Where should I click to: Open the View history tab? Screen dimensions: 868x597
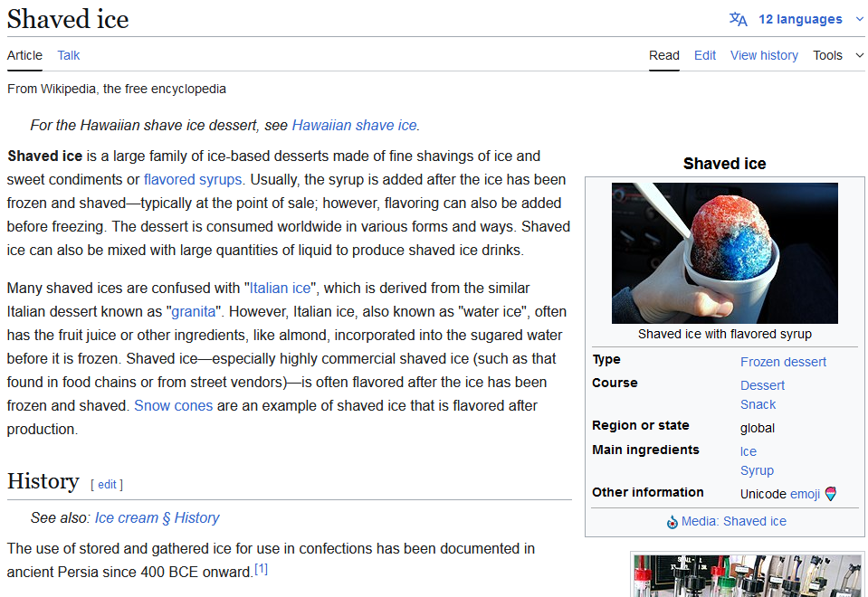pos(764,55)
